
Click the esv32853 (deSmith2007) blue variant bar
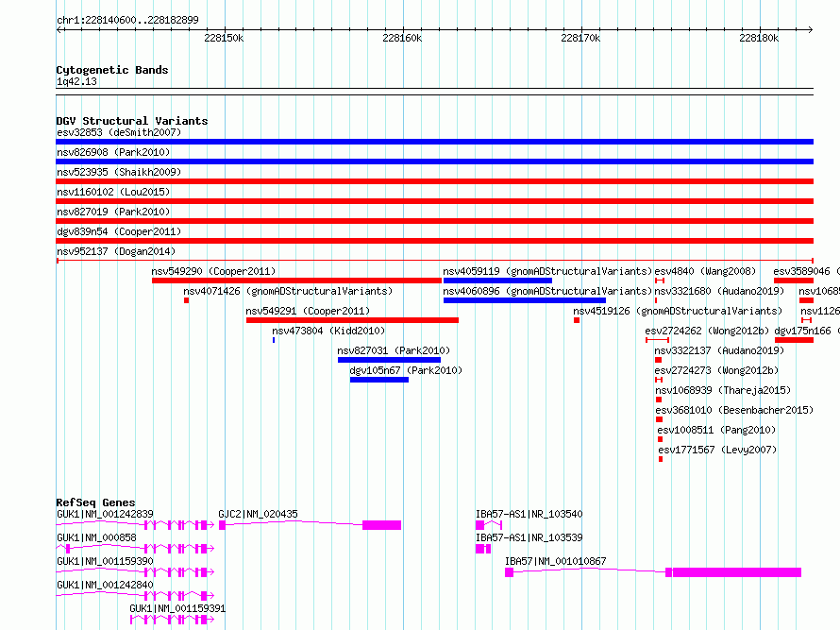pos(434,142)
